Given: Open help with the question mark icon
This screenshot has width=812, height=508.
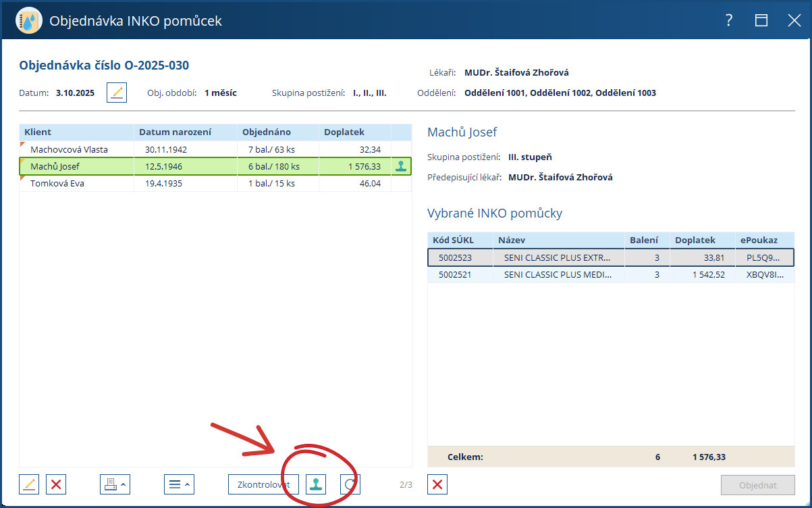Looking at the screenshot, I should point(729,21).
